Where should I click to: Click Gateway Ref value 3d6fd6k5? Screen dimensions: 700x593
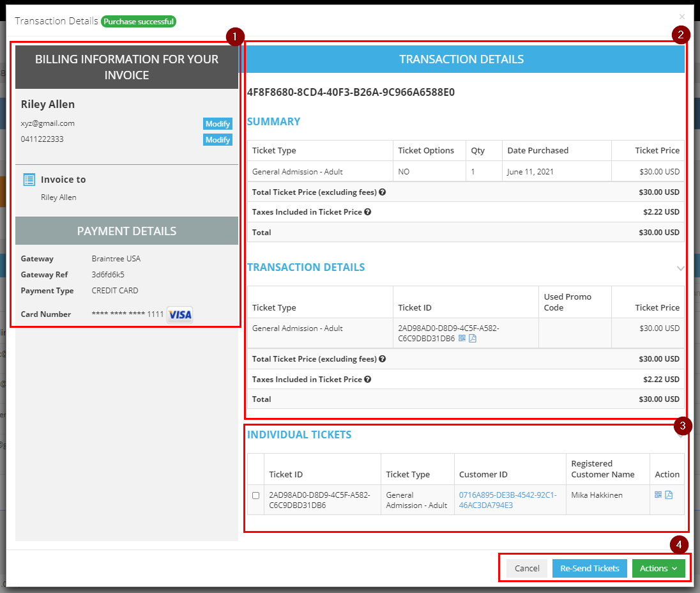(x=108, y=275)
